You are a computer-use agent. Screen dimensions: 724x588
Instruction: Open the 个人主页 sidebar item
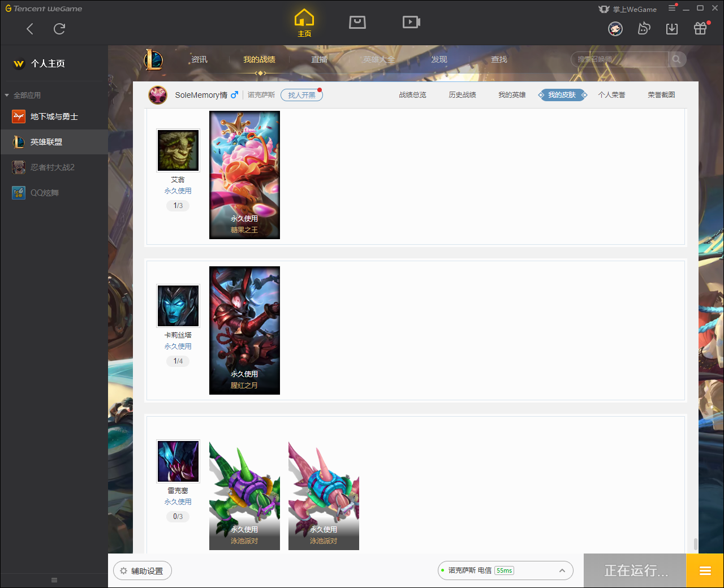point(54,63)
